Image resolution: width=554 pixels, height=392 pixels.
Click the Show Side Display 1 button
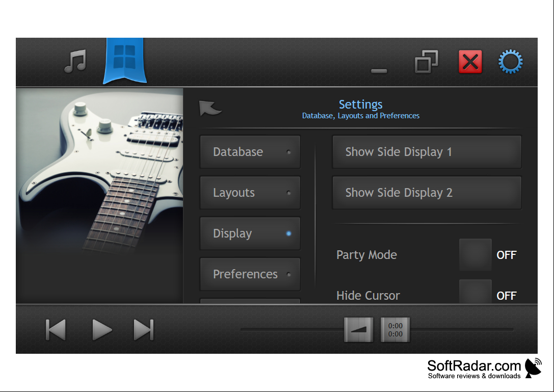tap(427, 152)
